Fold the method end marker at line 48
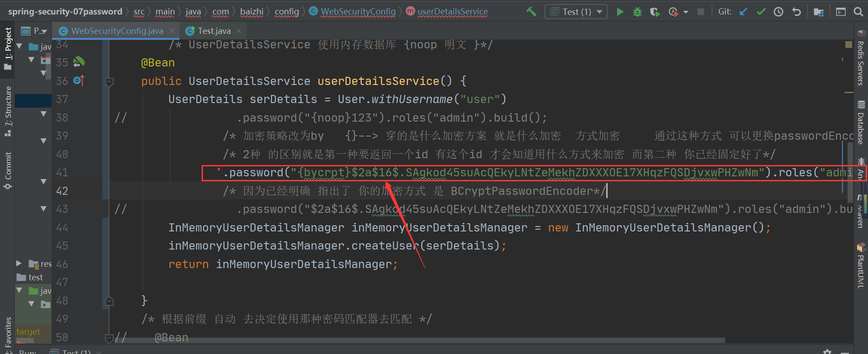The image size is (868, 354). (x=109, y=301)
